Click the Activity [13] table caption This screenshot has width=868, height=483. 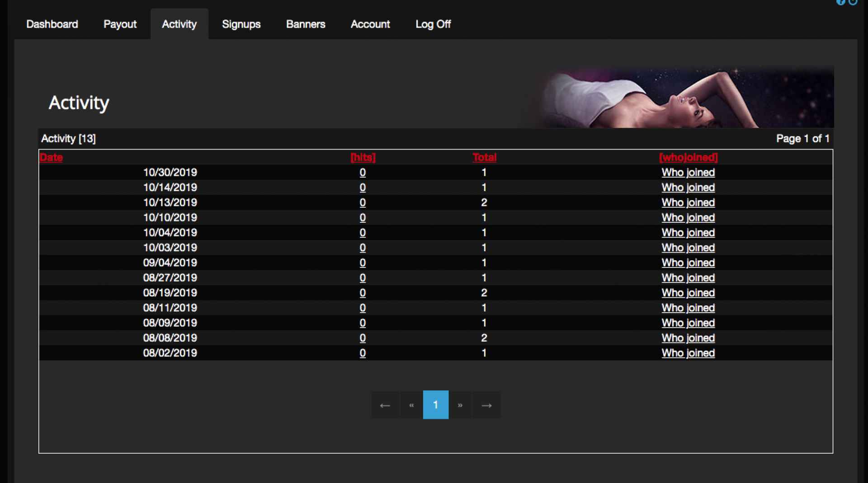tap(69, 139)
